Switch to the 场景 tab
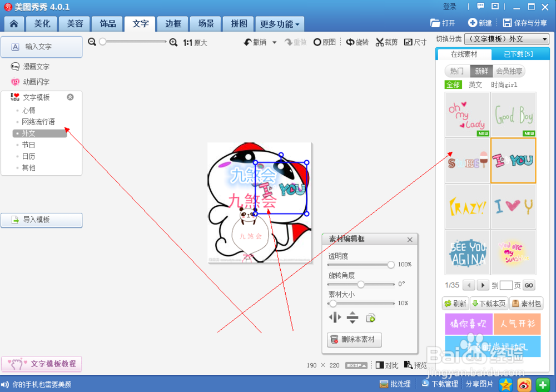 tap(206, 24)
